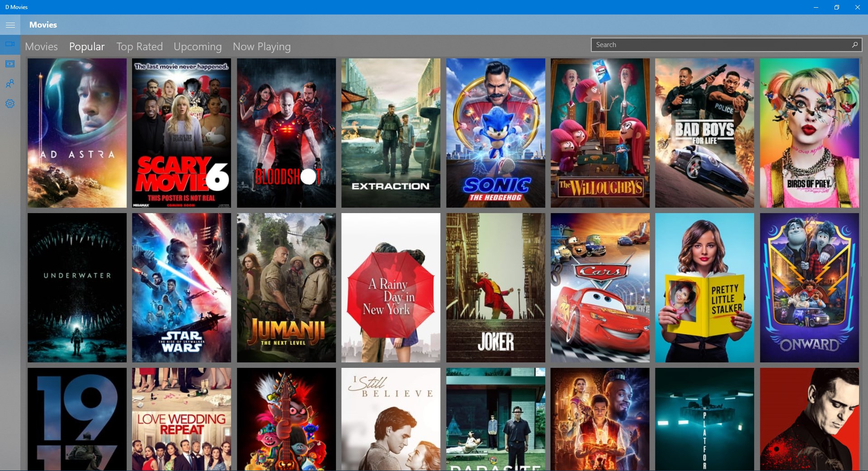This screenshot has height=471, width=868.
Task: Switch to the Now Playing tab
Action: tap(261, 46)
